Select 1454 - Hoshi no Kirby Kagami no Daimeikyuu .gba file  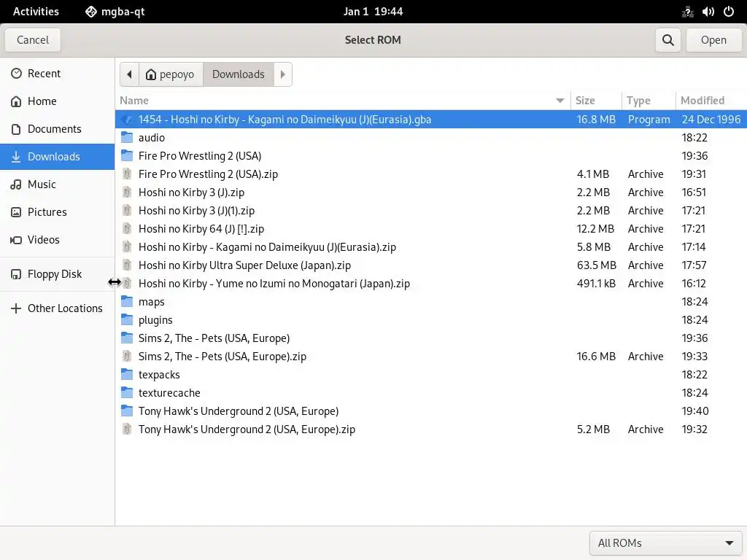(430, 119)
